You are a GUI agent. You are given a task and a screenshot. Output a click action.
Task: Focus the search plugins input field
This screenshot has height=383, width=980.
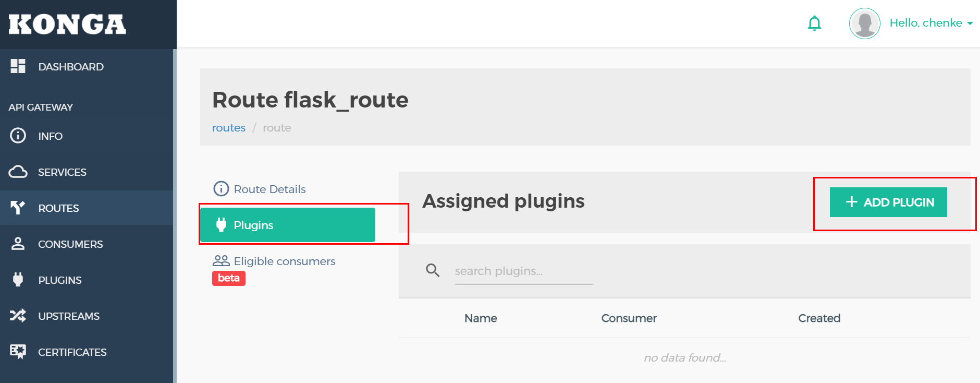click(x=523, y=271)
